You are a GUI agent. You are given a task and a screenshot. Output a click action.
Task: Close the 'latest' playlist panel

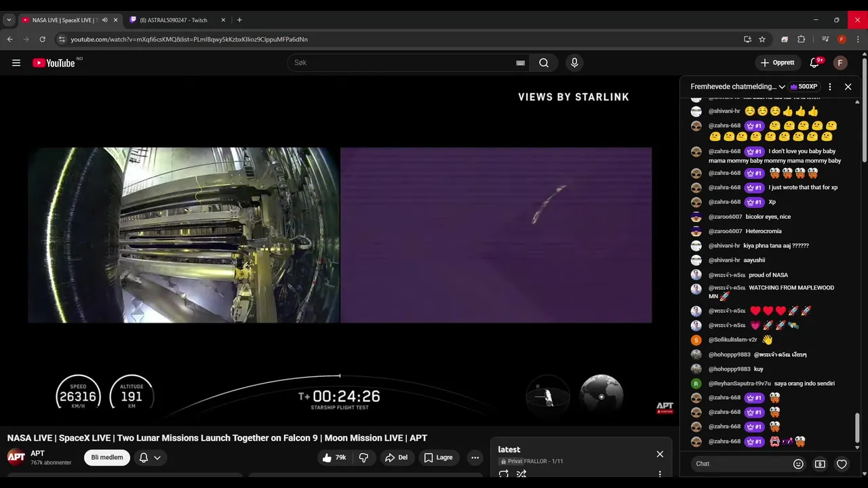click(x=660, y=454)
